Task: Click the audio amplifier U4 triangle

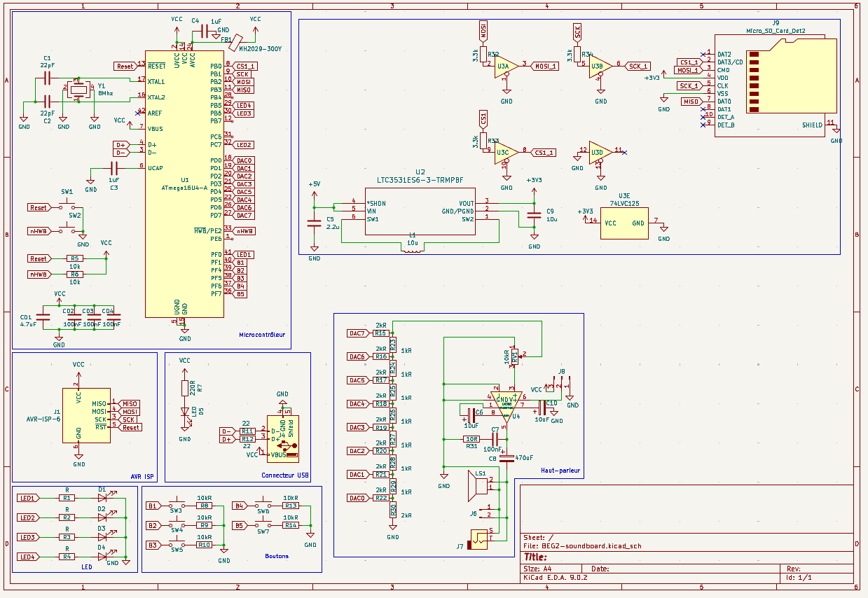Action: 505,405
